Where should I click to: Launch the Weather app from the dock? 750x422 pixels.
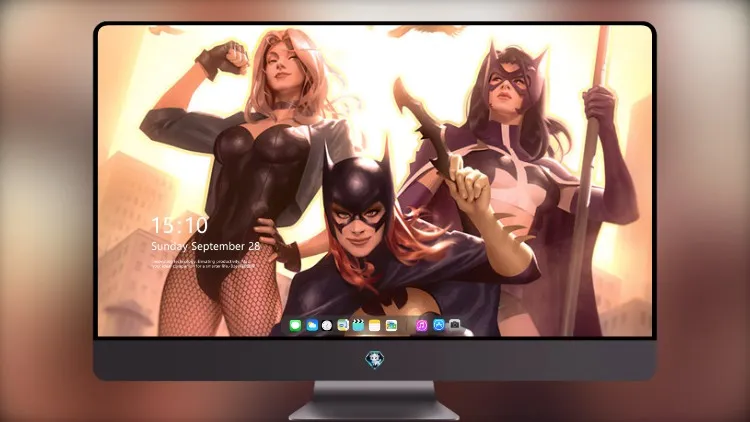pos(312,325)
